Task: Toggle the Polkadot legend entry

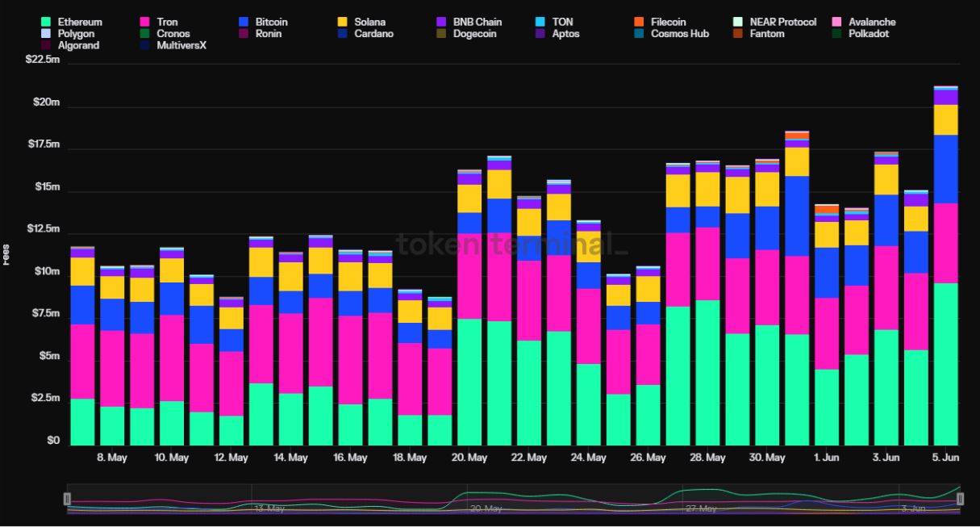Action: point(860,34)
